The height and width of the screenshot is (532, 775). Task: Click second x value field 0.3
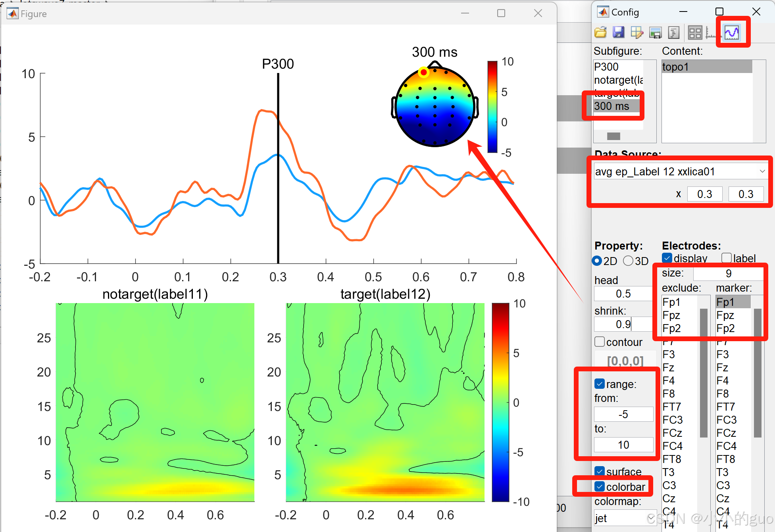click(x=746, y=194)
